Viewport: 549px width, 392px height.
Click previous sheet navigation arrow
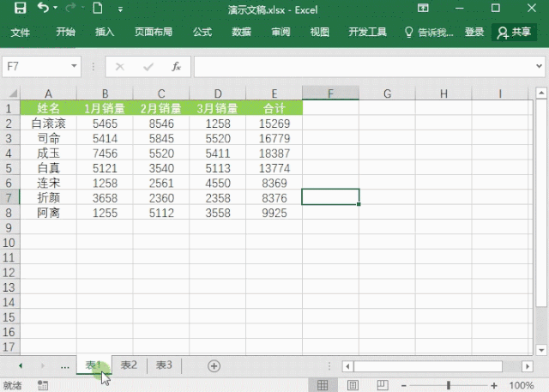[x=21, y=365]
